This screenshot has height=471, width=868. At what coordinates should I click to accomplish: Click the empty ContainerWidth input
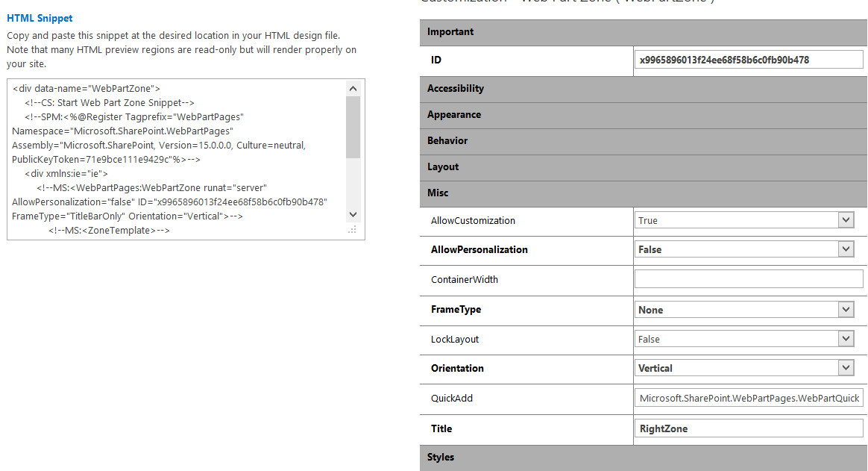coord(748,278)
